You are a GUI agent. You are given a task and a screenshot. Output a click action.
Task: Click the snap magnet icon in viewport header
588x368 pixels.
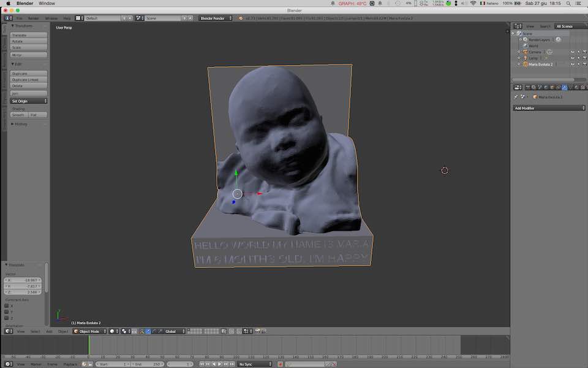coord(239,331)
